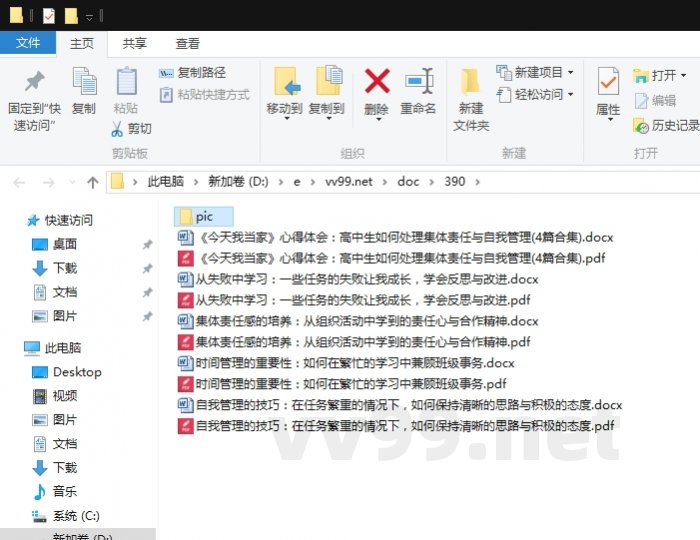
Task: Go up one folder level
Action: [x=92, y=183]
